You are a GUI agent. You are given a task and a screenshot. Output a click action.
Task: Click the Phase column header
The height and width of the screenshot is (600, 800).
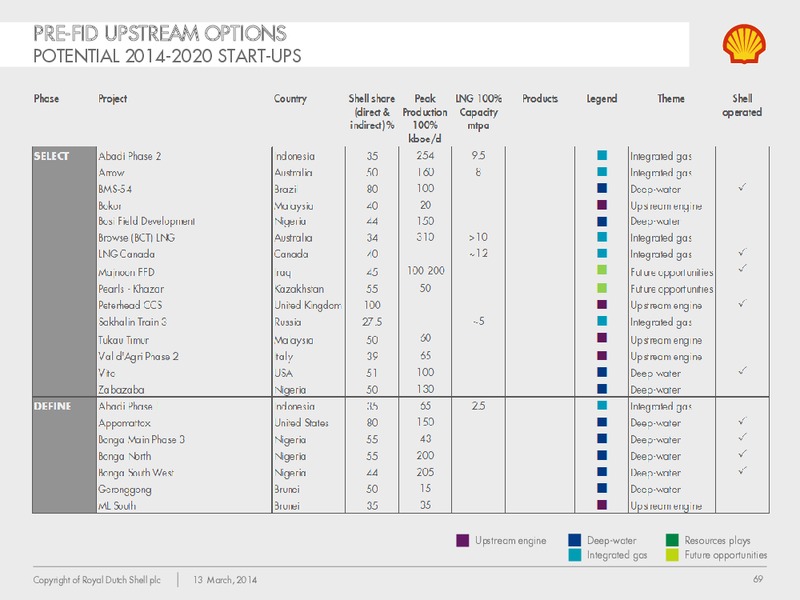[46, 98]
